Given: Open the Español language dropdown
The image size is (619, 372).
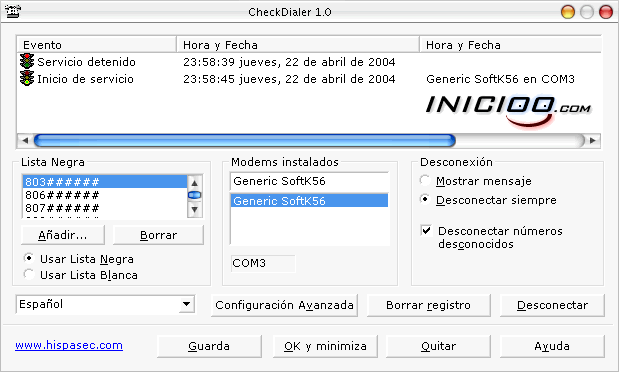Looking at the screenshot, I should coord(186,304).
